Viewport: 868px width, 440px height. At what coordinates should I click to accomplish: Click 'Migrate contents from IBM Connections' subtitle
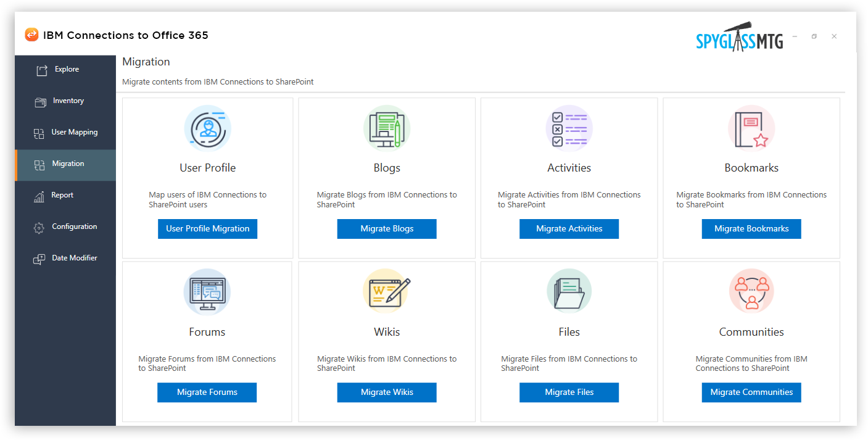click(218, 82)
